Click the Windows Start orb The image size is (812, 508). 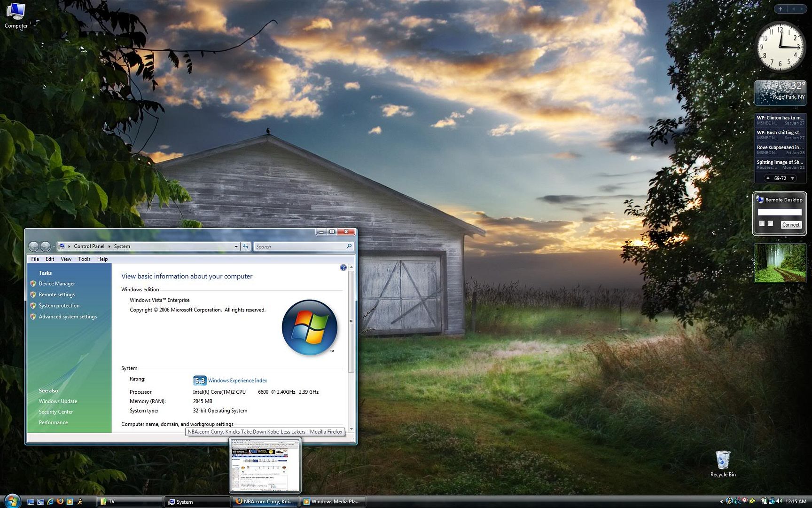[12, 500]
